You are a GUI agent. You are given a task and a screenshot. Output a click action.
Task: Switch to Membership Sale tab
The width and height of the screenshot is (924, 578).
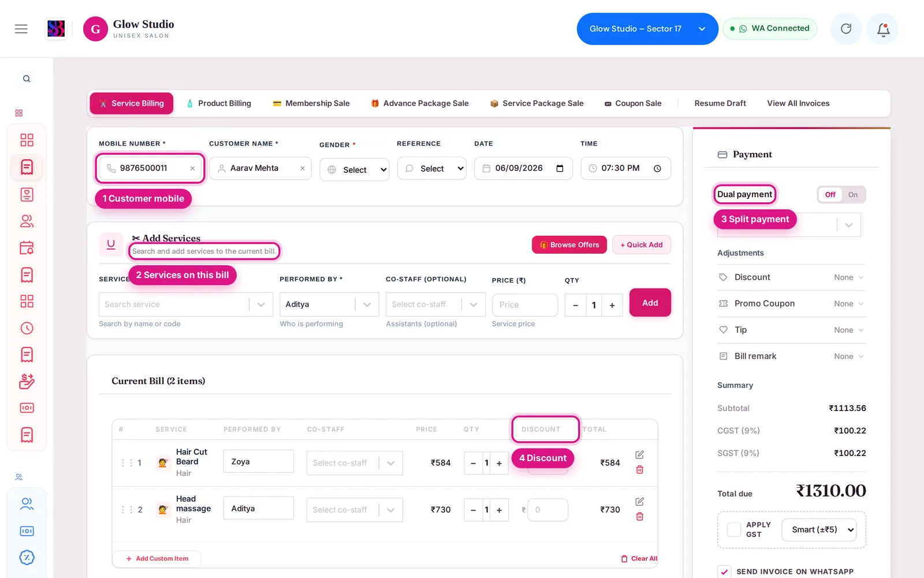[x=311, y=103]
